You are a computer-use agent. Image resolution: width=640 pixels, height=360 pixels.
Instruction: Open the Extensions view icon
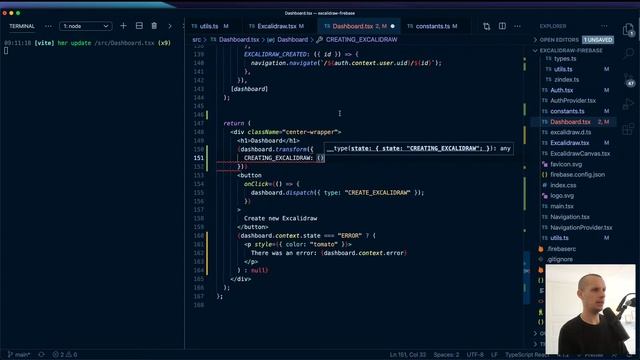pos(628,129)
